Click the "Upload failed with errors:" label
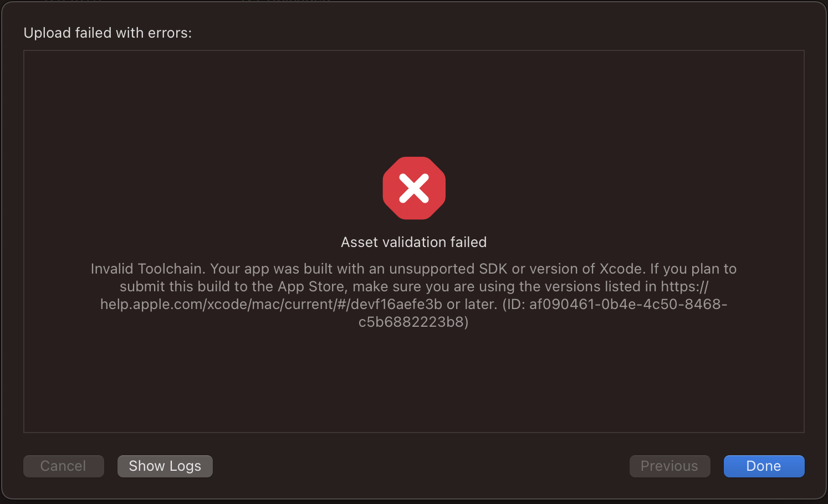 pos(108,33)
